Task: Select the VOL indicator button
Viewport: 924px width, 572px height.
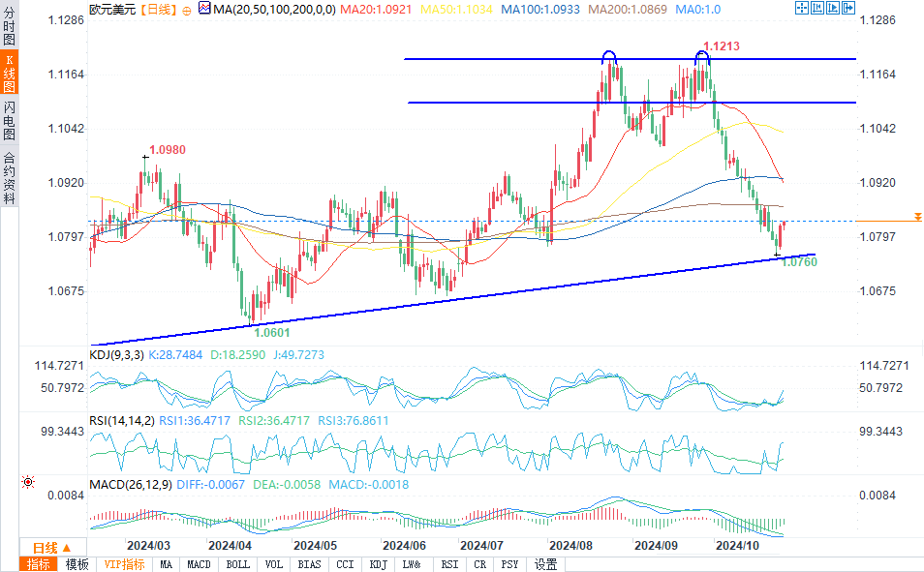Action: (273, 564)
